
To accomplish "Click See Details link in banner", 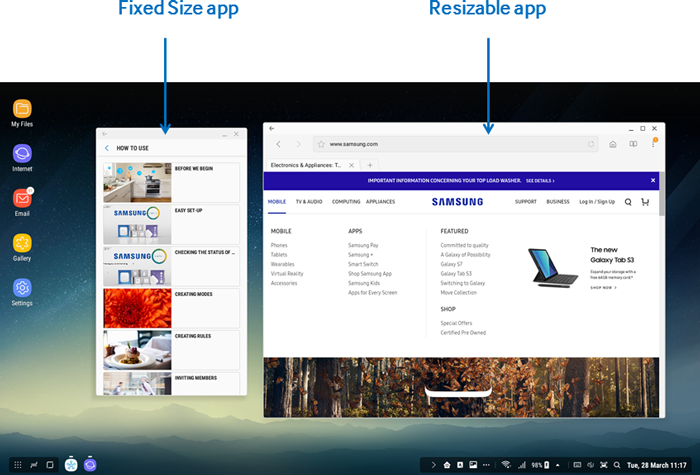I will click(540, 181).
